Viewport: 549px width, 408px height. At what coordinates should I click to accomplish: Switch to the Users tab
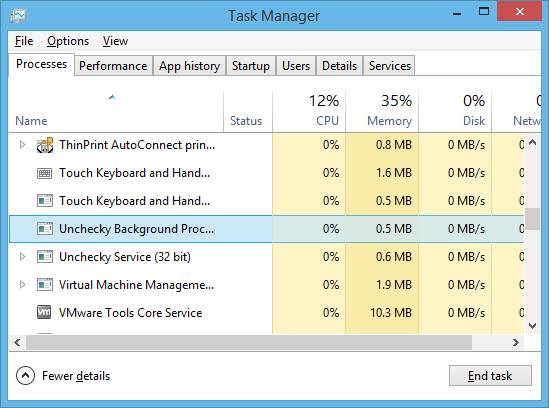pos(296,66)
